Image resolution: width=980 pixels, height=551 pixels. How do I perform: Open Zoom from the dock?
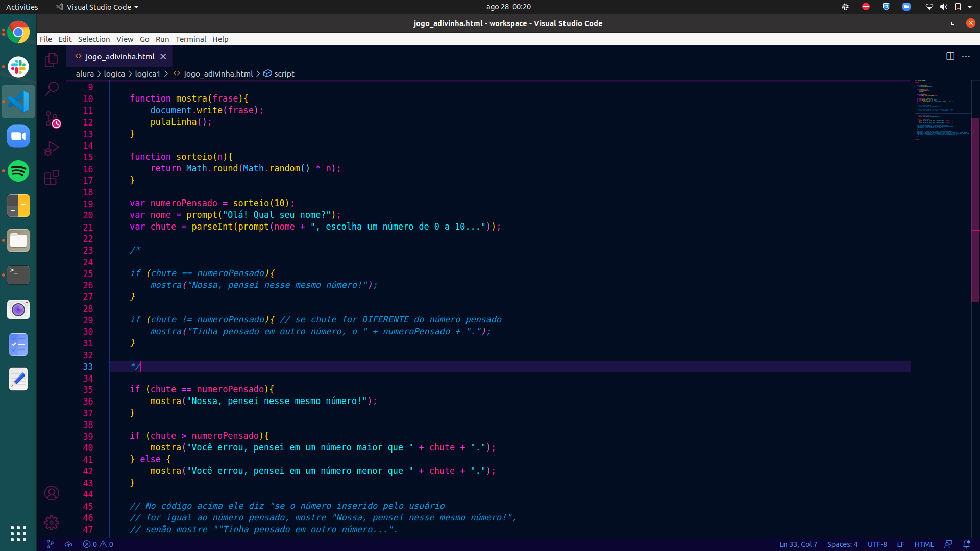tap(18, 136)
